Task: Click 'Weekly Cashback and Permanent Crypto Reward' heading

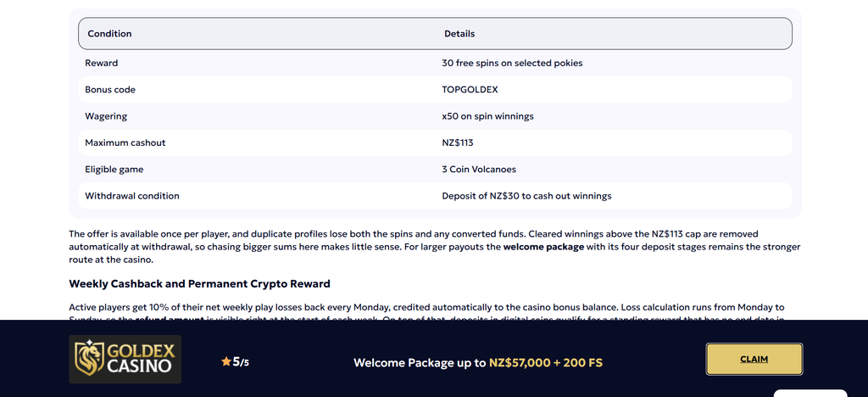Action: coord(199,284)
